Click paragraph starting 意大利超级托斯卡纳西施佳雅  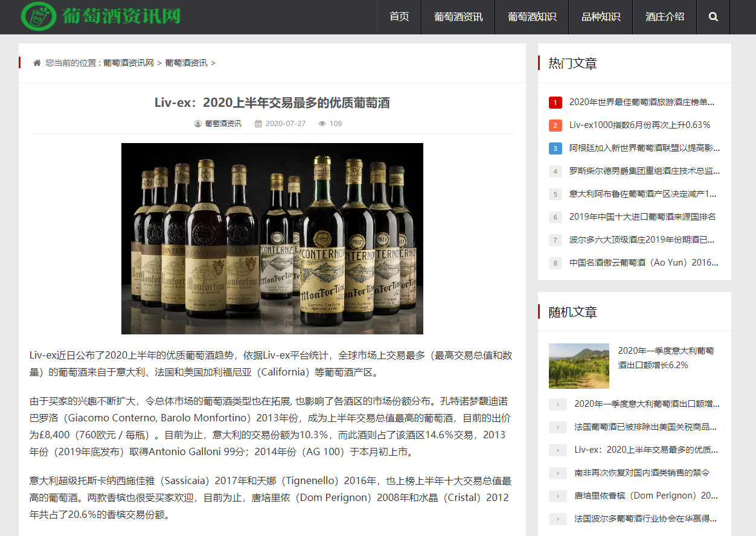271,498
